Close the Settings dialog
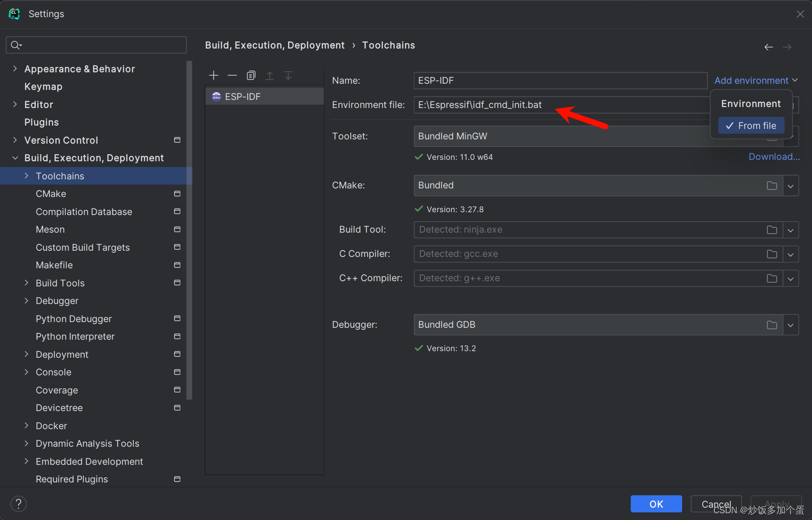Viewport: 812px width, 520px height. click(800, 14)
